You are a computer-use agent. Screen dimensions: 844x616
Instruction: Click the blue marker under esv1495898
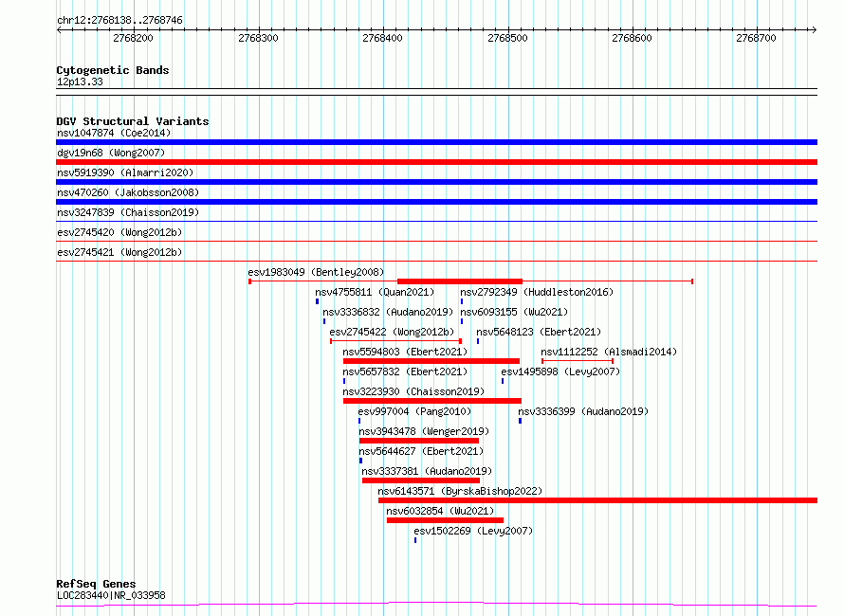503,381
